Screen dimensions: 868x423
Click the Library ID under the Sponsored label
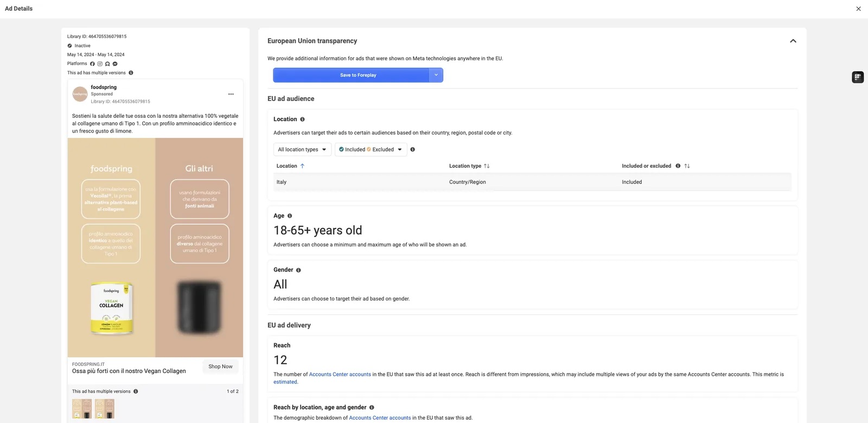[x=120, y=102]
